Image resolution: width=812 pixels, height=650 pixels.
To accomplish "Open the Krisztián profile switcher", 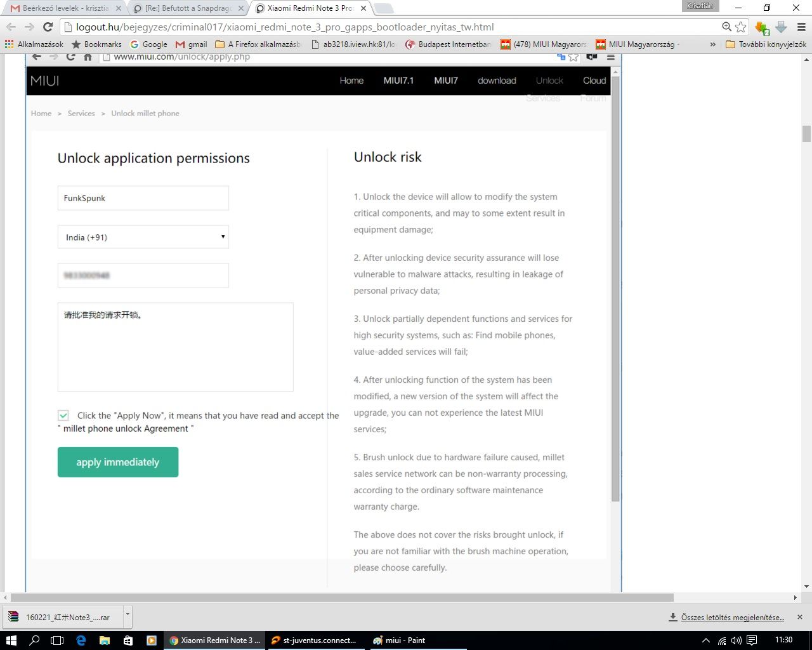I will pyautogui.click(x=700, y=6).
